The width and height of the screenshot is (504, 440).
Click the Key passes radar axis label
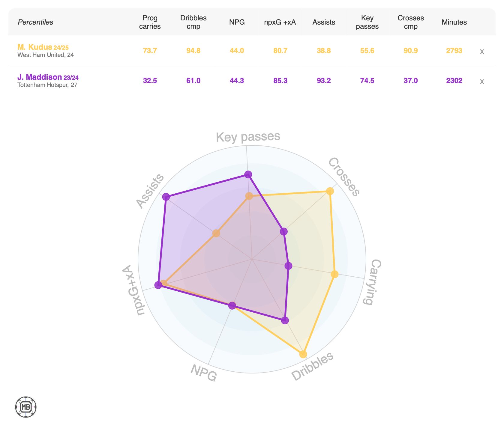[248, 137]
